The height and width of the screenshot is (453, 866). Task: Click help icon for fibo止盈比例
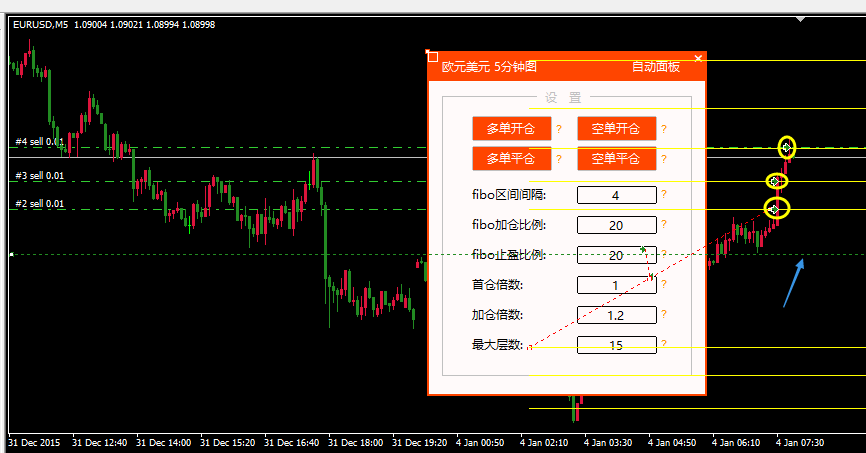tap(664, 254)
